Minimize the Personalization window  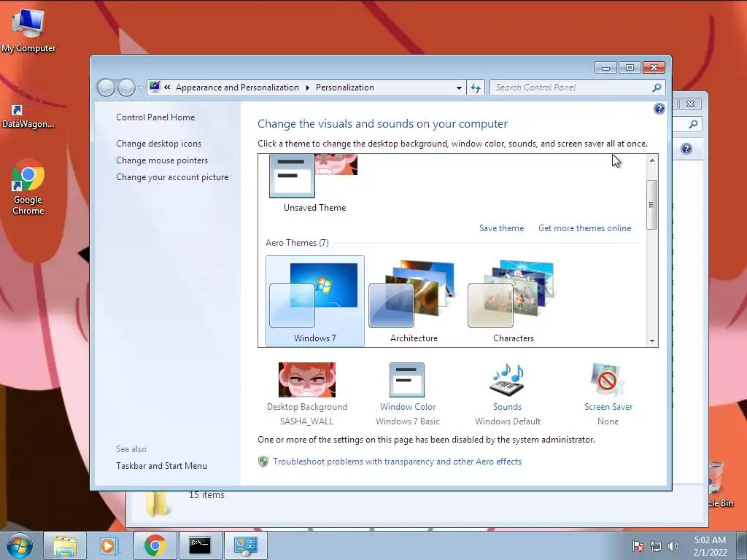605,68
